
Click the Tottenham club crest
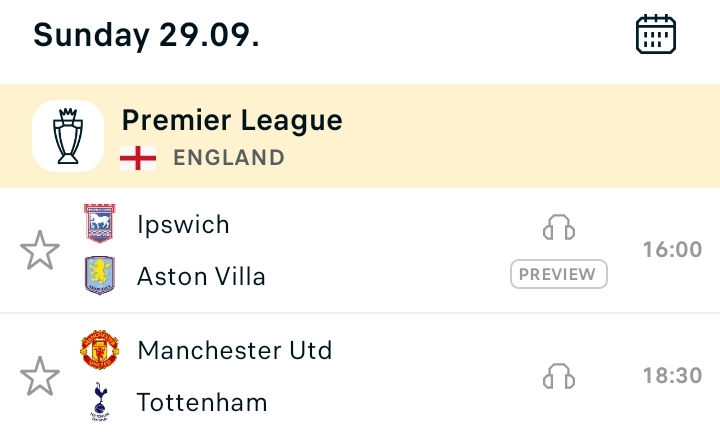click(100, 401)
